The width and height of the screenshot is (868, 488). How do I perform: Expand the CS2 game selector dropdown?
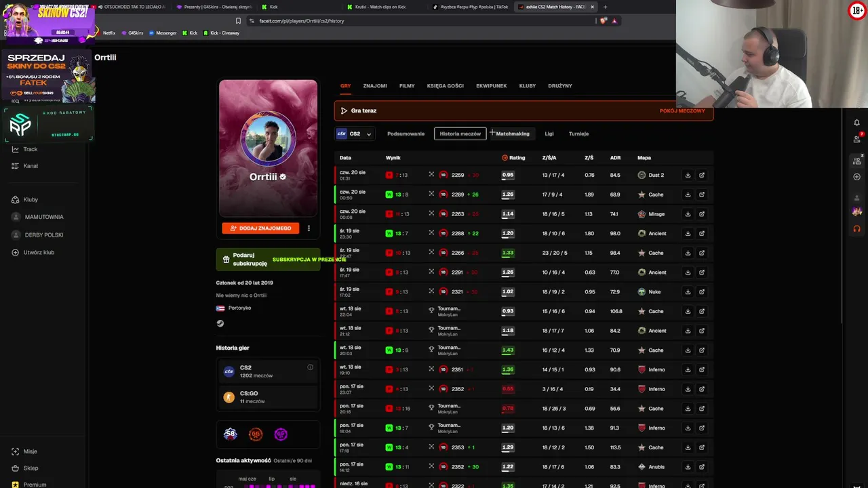point(355,134)
